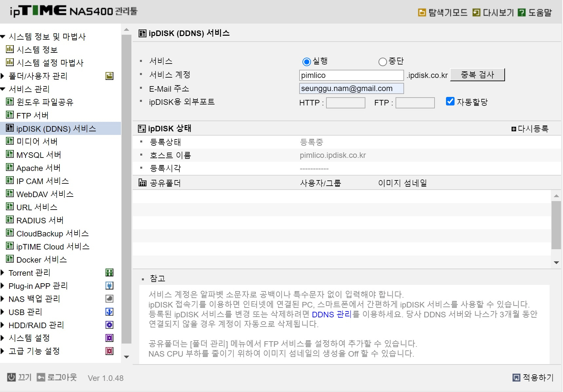
Task: Select the 중단 service radio button
Action: (x=382, y=62)
